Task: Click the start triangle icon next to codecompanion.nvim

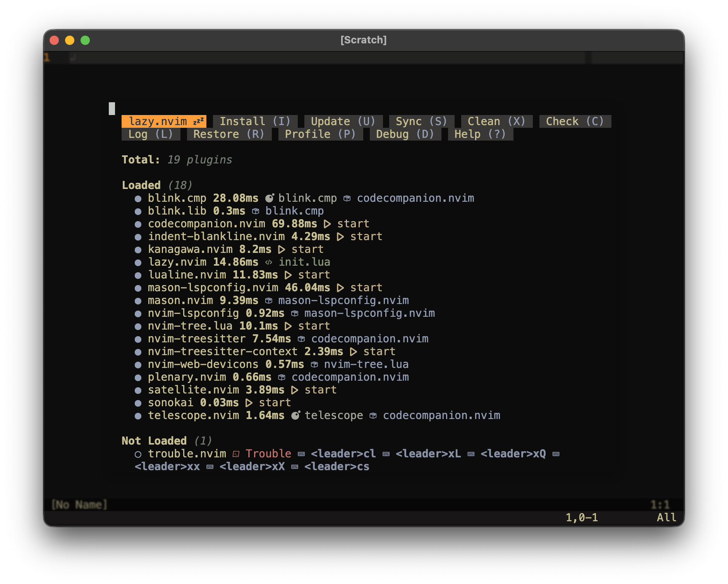Action: [327, 224]
